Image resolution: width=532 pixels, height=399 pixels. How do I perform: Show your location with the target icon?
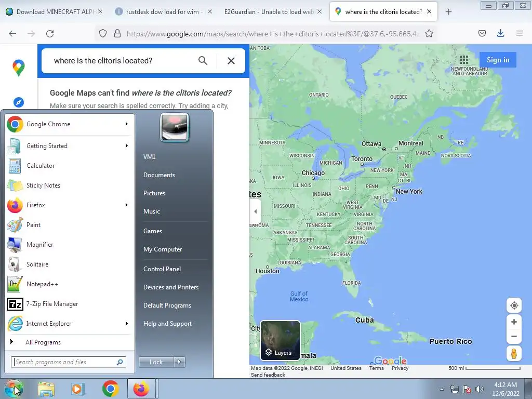point(514,305)
